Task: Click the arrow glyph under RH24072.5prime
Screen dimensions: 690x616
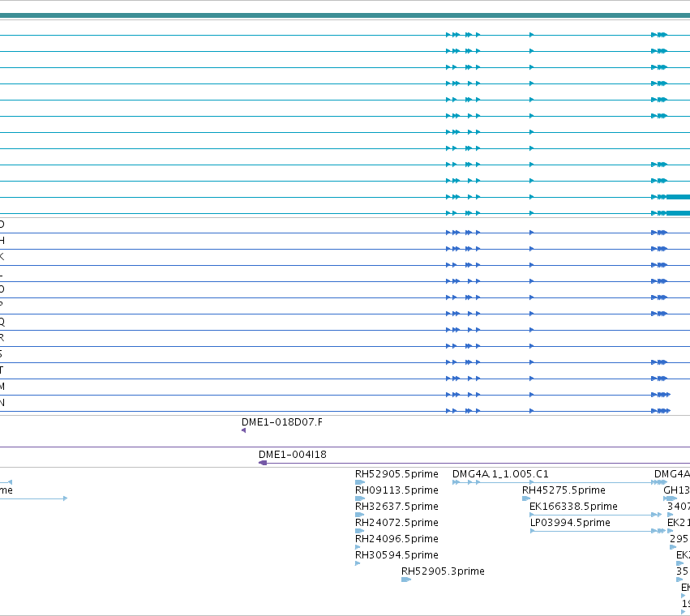Action: point(359,531)
